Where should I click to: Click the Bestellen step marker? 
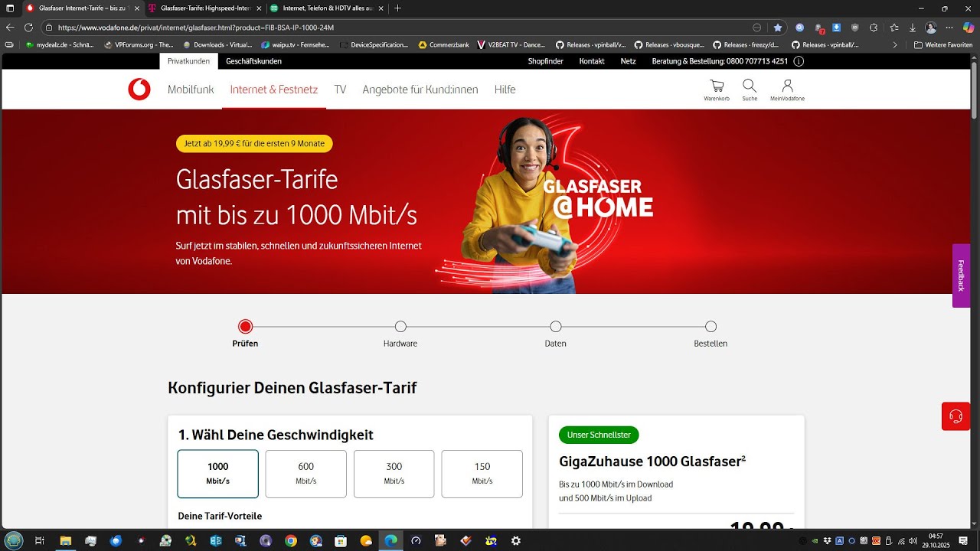coord(710,327)
